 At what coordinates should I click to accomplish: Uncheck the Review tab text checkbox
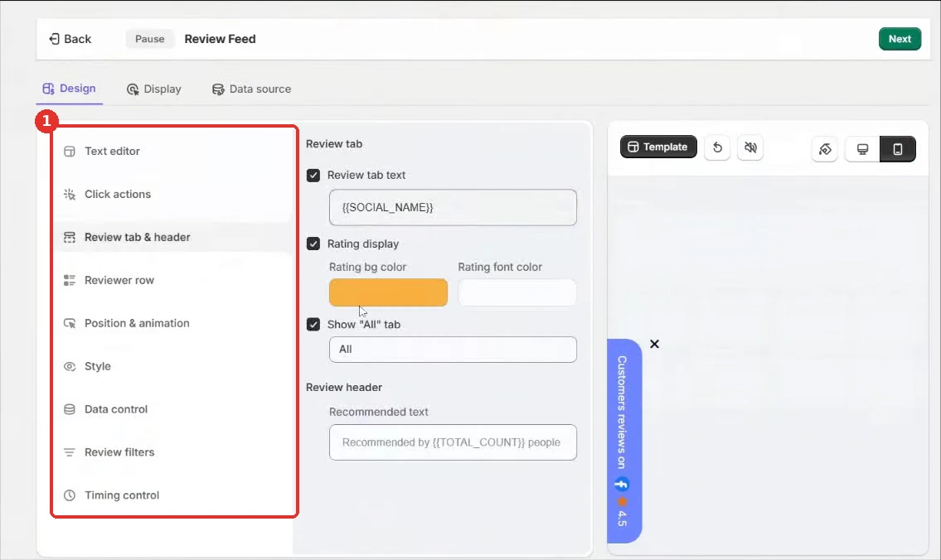pyautogui.click(x=313, y=175)
